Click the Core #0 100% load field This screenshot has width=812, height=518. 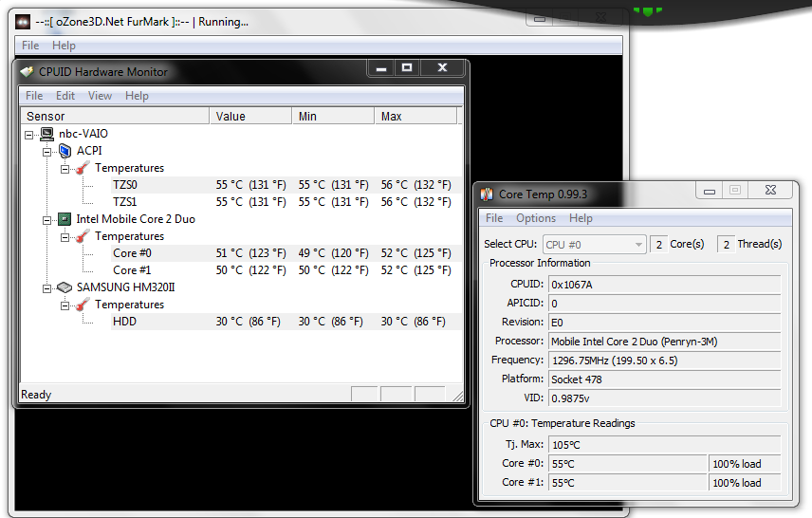tap(745, 464)
